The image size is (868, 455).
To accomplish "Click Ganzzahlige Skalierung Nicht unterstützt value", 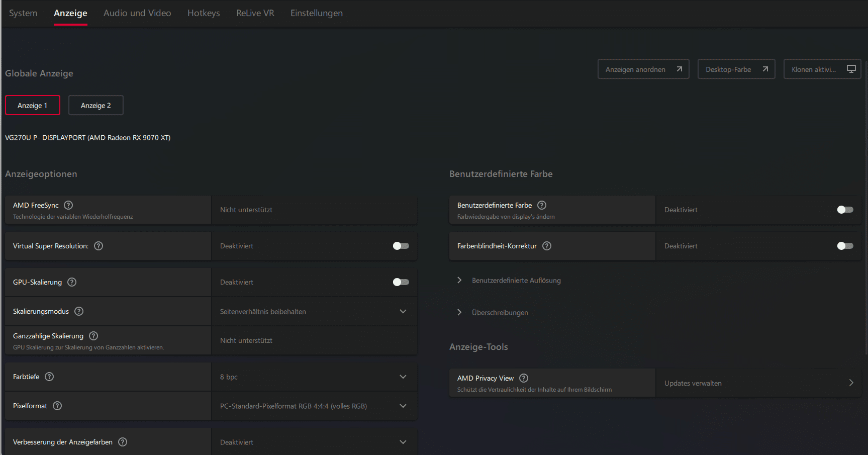I will point(246,340).
